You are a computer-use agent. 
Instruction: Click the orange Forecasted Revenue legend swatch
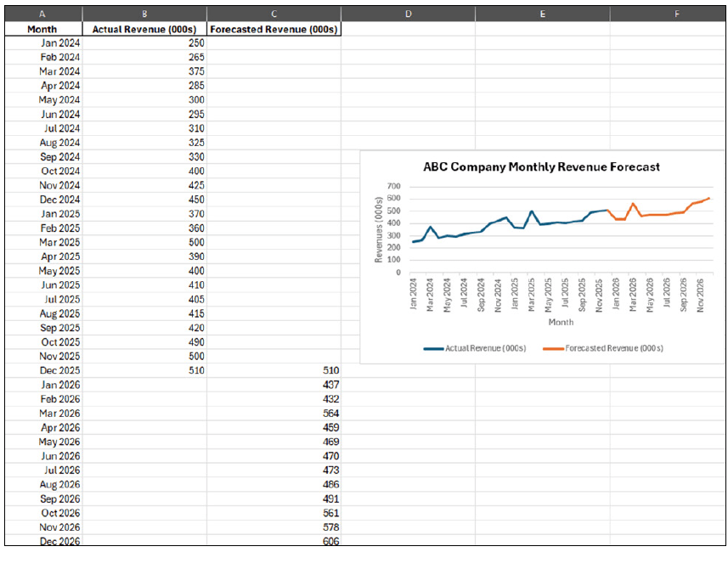tap(552, 348)
